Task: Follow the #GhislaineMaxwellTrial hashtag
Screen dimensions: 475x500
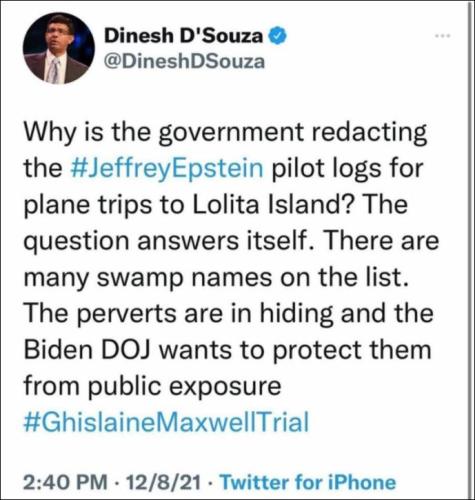Action: (167, 422)
